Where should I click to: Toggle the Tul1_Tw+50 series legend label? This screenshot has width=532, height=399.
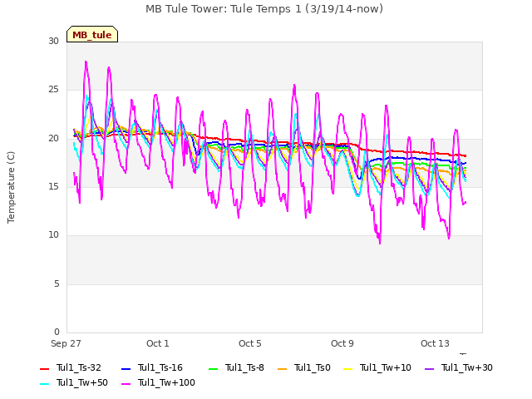tap(82, 382)
